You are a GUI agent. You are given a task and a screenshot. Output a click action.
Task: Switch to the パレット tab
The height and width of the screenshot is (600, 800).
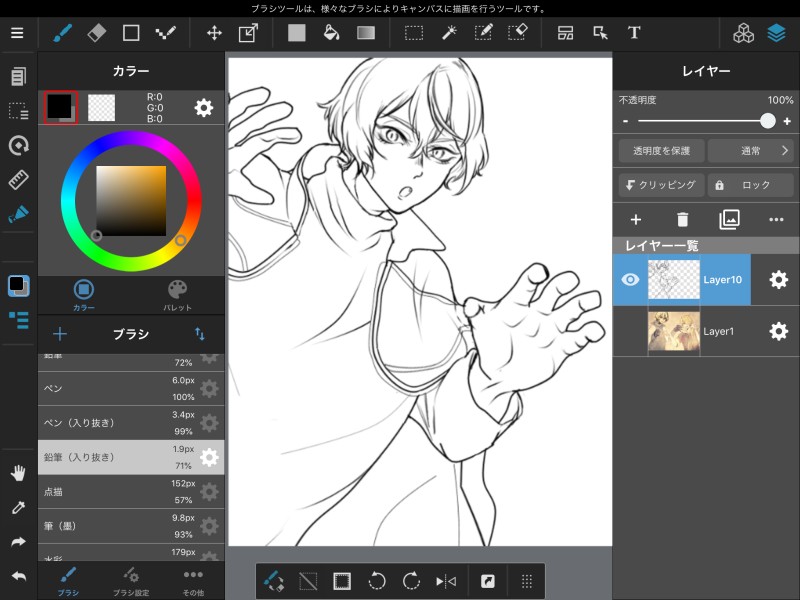tap(178, 295)
